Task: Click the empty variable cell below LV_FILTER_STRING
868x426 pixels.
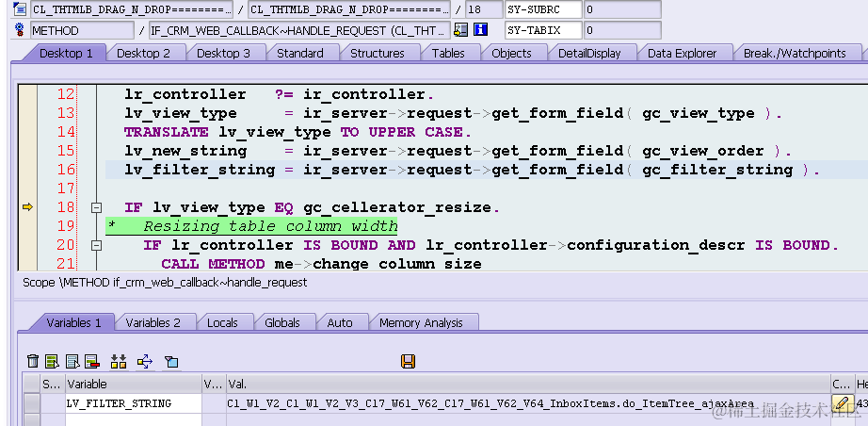Action: tap(134, 419)
